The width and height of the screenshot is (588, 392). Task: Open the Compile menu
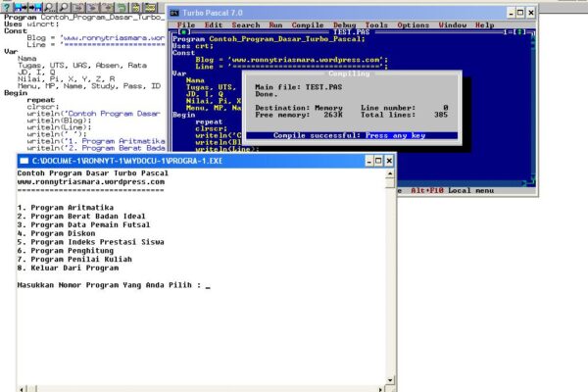(x=310, y=24)
